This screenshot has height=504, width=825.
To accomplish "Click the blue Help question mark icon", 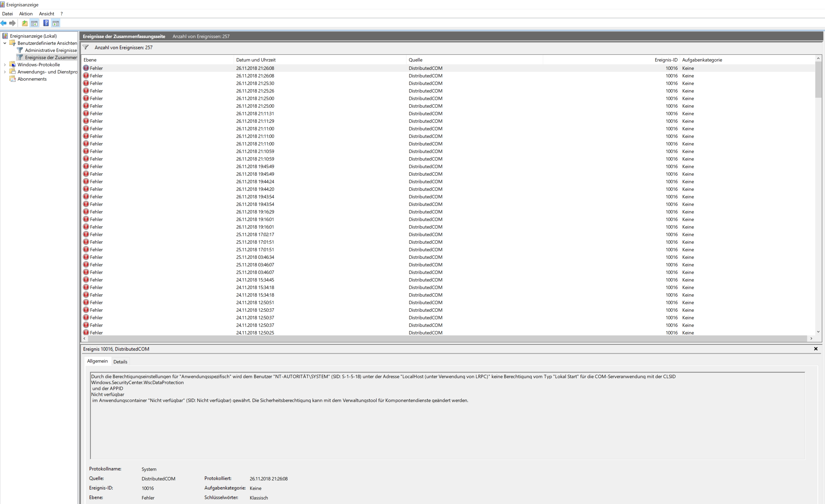I will [x=46, y=23].
